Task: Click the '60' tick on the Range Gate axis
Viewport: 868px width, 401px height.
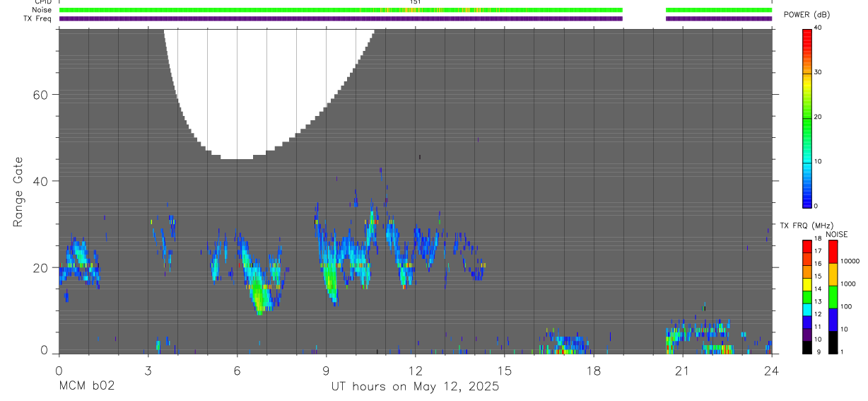Action: [x=40, y=95]
